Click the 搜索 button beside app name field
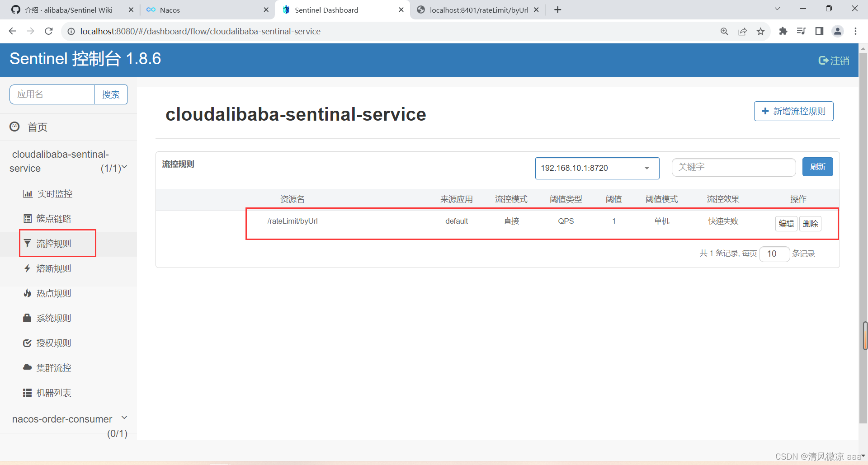The height and width of the screenshot is (465, 868). pos(111,94)
